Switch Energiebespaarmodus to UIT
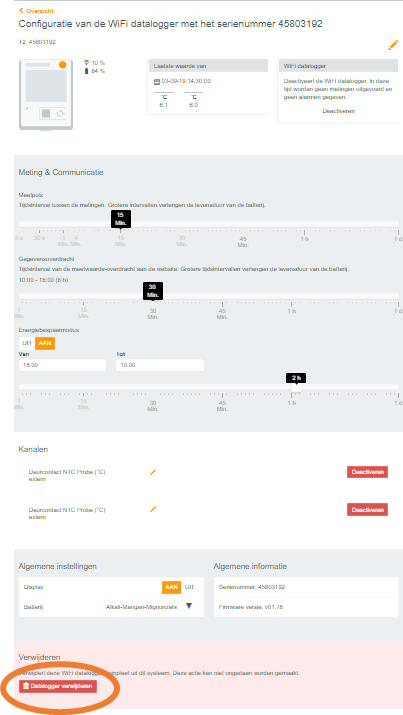 [x=27, y=343]
